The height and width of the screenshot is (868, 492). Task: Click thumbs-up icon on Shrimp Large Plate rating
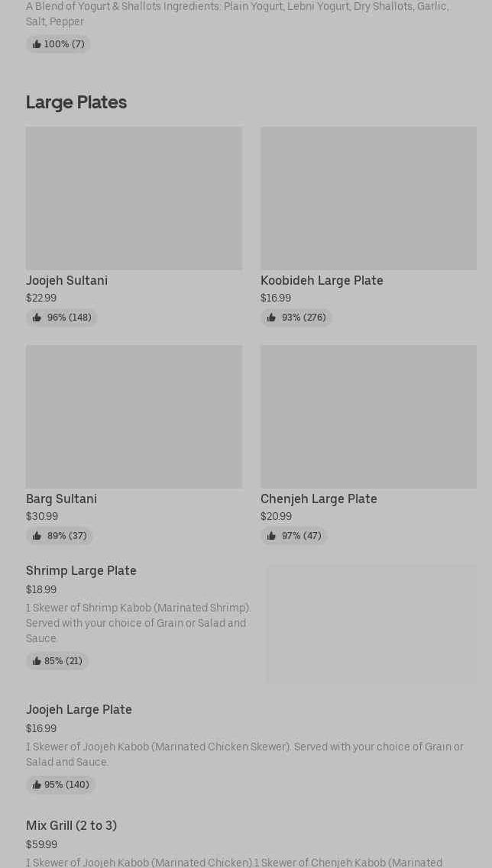[x=36, y=661]
